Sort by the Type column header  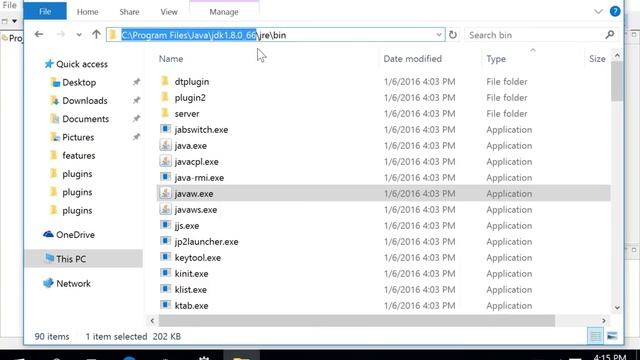496,59
